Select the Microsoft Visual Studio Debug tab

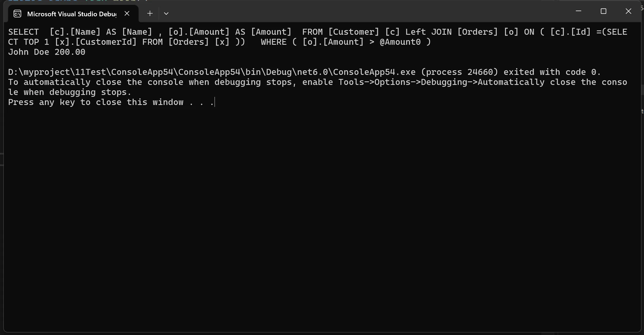72,14
